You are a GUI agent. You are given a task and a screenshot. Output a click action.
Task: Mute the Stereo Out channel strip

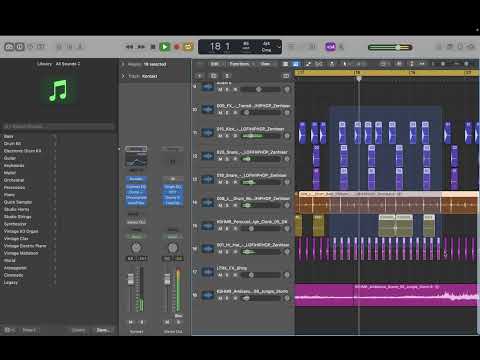(167, 322)
